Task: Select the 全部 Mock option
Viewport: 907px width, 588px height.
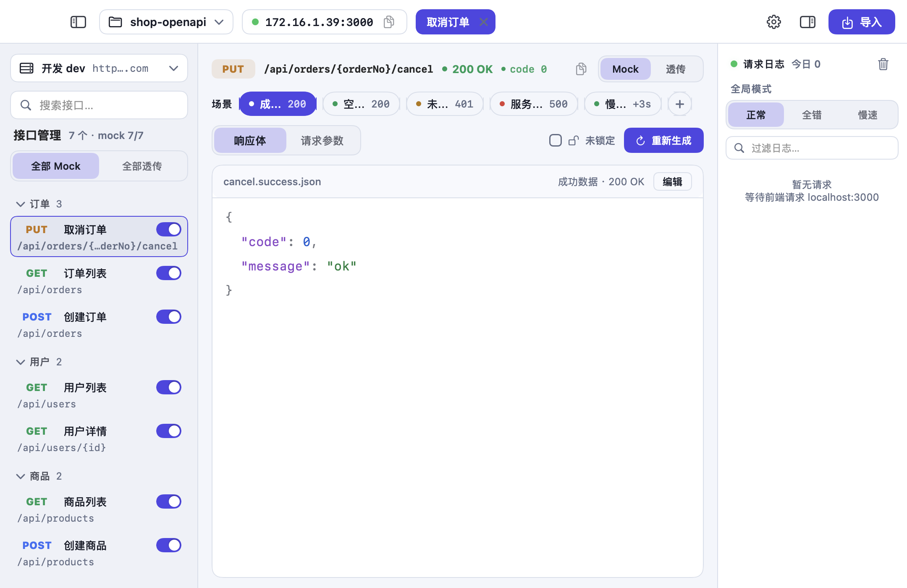Action: (56, 166)
